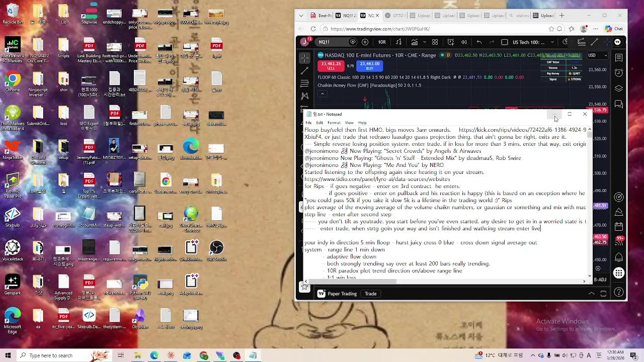Open the chart type selector
The width and height of the screenshot is (644, 362).
398,42
